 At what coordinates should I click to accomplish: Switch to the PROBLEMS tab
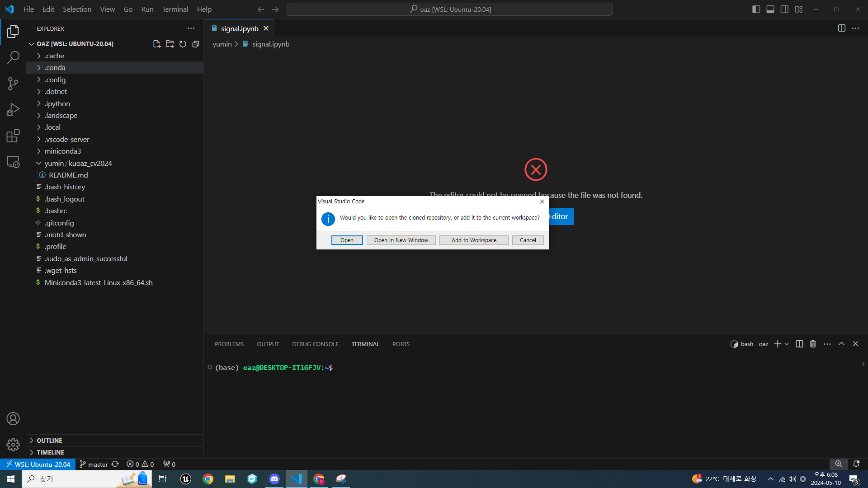[229, 344]
